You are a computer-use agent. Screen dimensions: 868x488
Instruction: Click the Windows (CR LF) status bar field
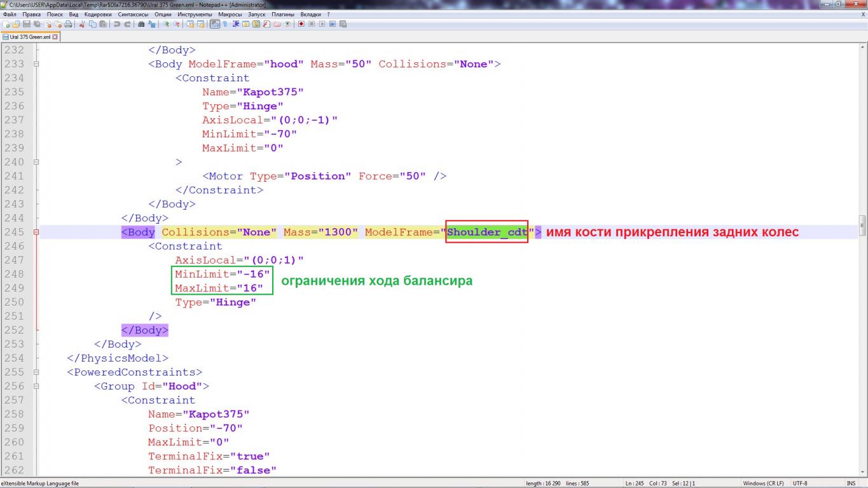(x=763, y=484)
